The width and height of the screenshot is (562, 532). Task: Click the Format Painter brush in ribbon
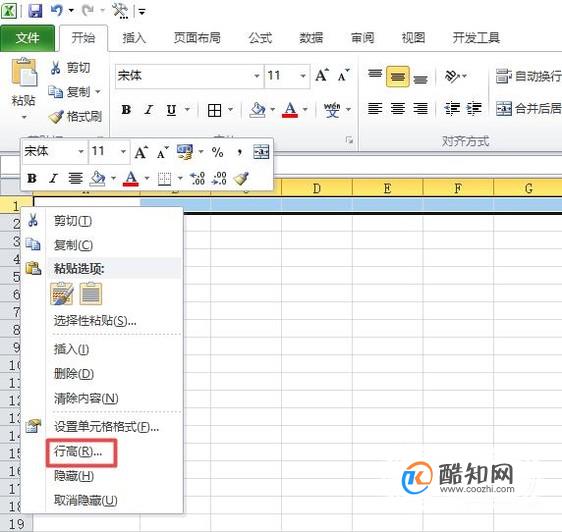(56, 117)
